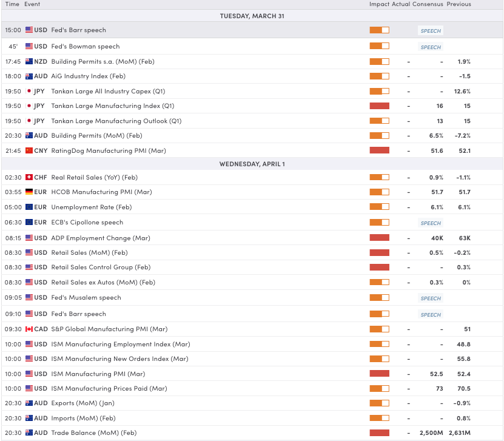Click the orange impact bar for ISM Manufacturing Prices Paid
504x441 pixels.
coord(379,388)
